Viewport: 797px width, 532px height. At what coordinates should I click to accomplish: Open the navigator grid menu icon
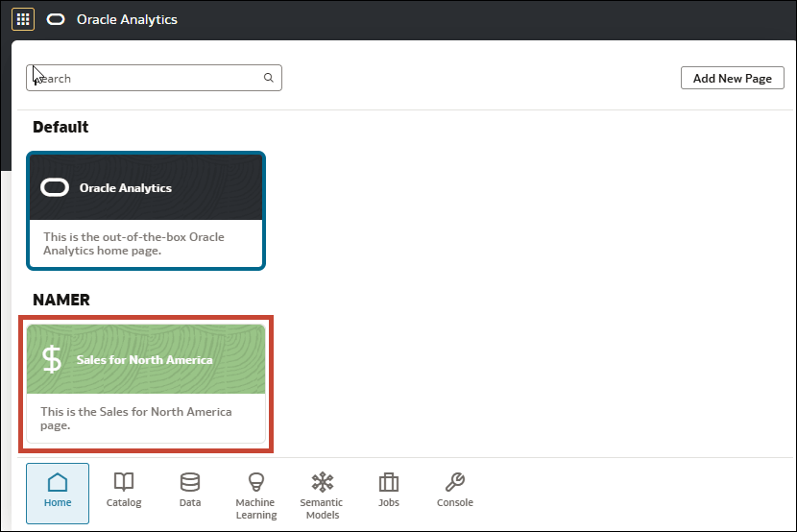(23, 19)
